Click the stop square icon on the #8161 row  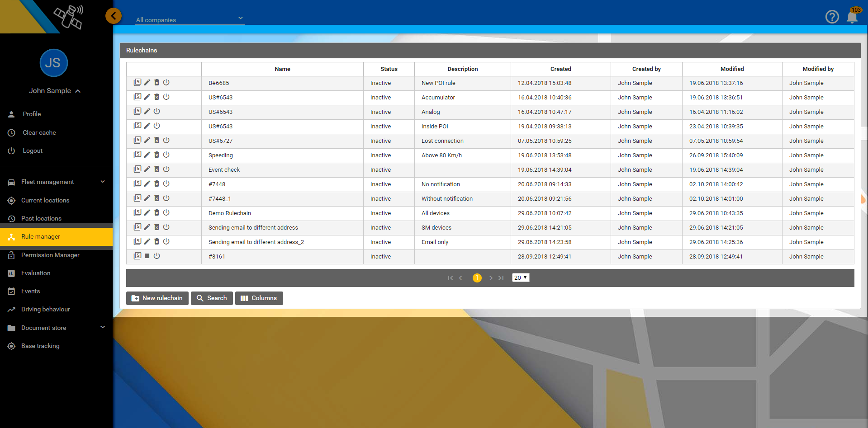click(x=147, y=256)
